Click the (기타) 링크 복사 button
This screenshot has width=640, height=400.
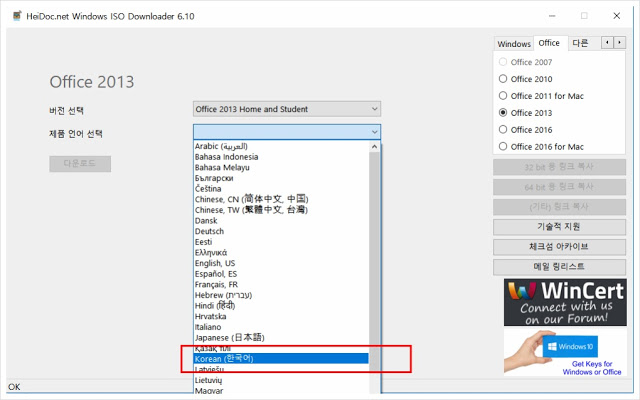(559, 207)
